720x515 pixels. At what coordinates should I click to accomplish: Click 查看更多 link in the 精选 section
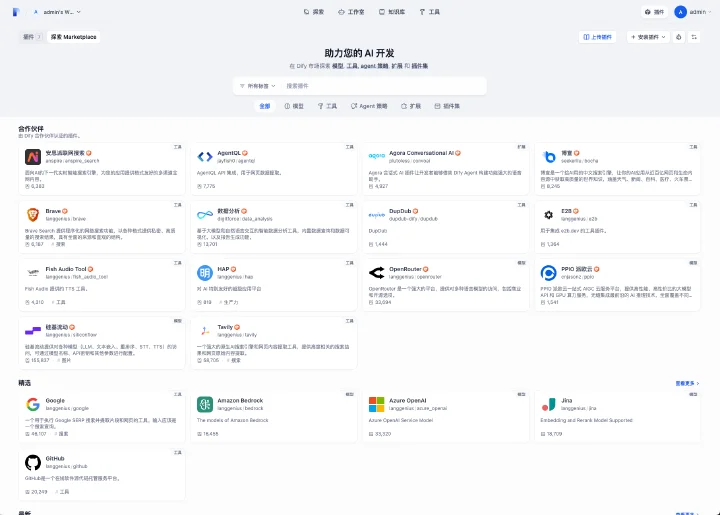point(687,383)
